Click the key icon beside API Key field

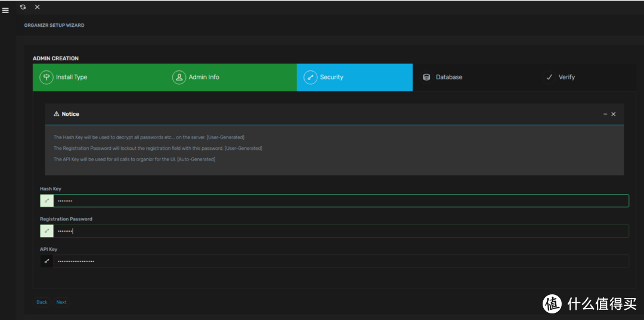(47, 261)
